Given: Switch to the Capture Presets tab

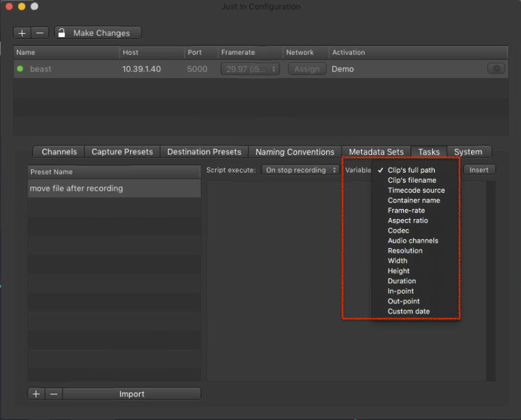Looking at the screenshot, I should coord(122,152).
